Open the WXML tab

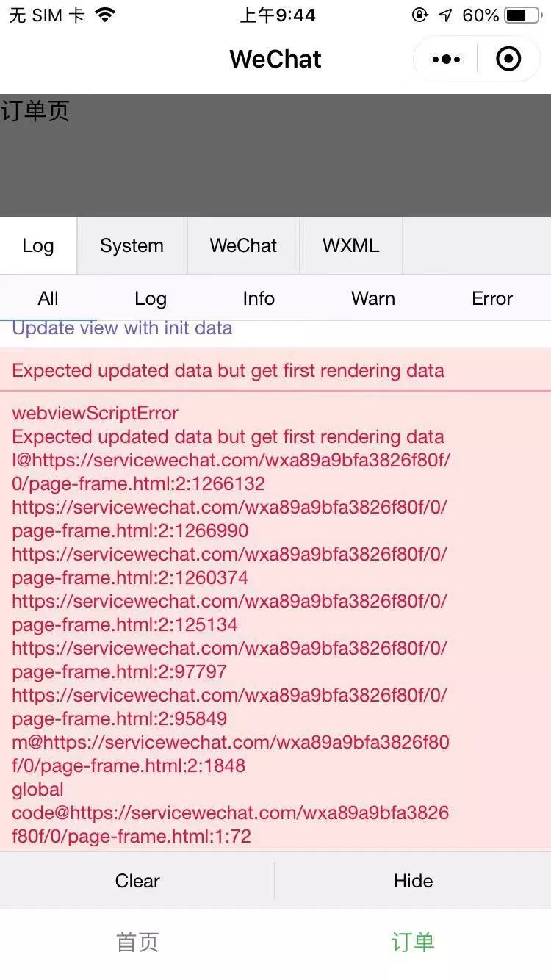pos(351,246)
